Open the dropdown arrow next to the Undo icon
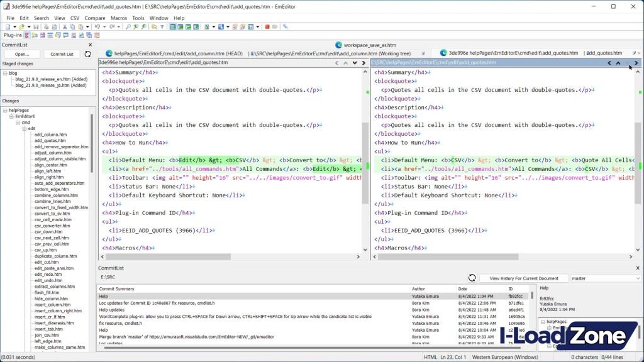 [x=103, y=27]
